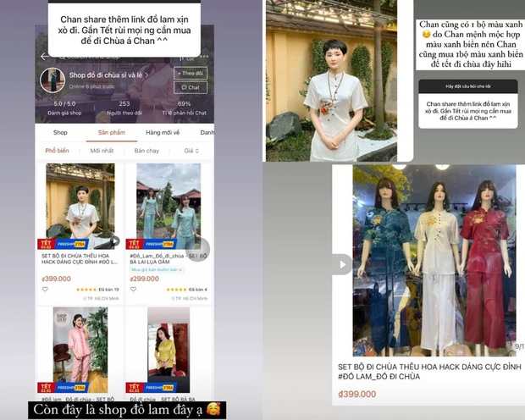
Task: Tap heart icon under the 399.000 product
Action: [x=45, y=289]
